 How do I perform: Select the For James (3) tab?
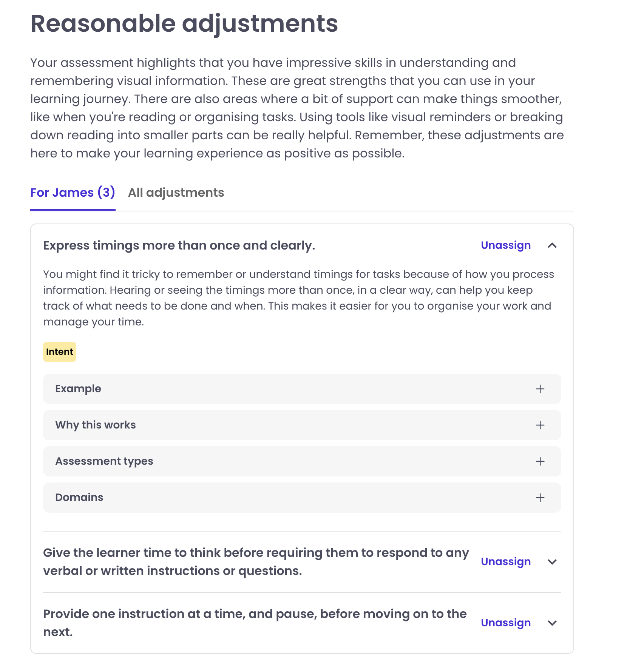tap(73, 193)
